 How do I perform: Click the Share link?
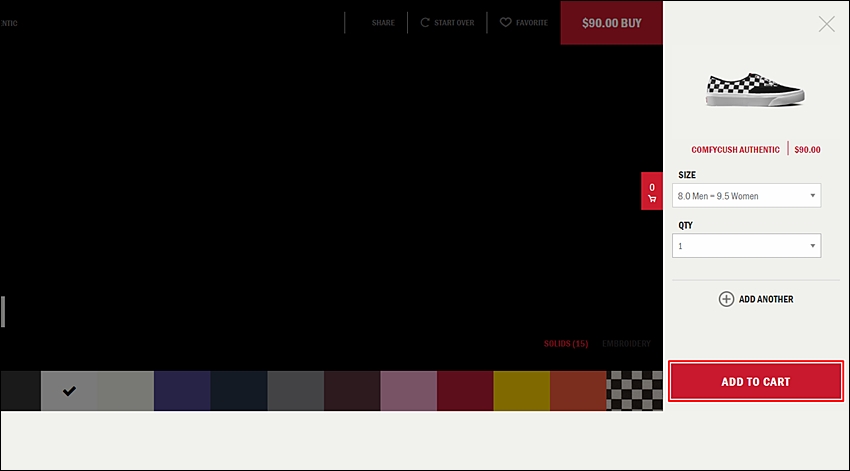(x=383, y=23)
